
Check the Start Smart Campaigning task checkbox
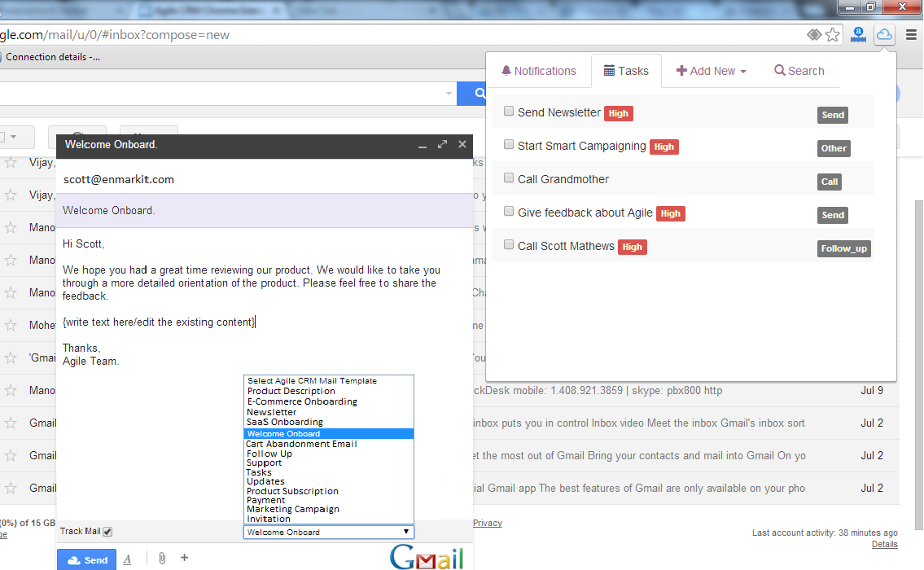[x=509, y=144]
